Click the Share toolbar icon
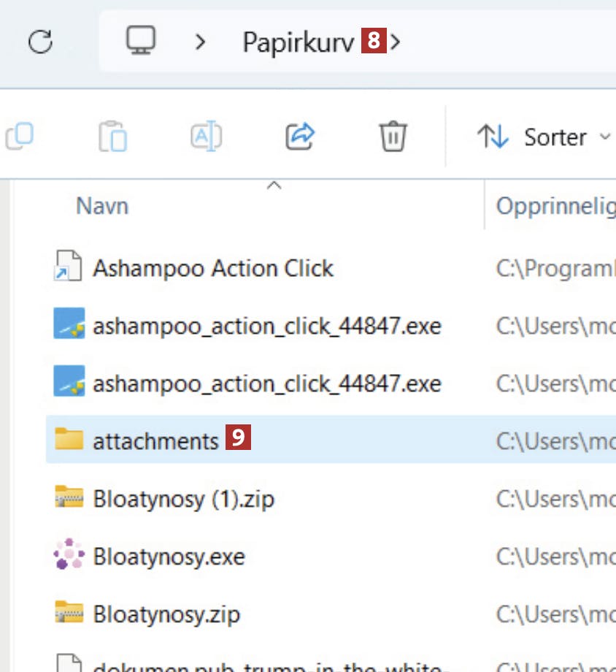This screenshot has width=616, height=672. click(300, 137)
